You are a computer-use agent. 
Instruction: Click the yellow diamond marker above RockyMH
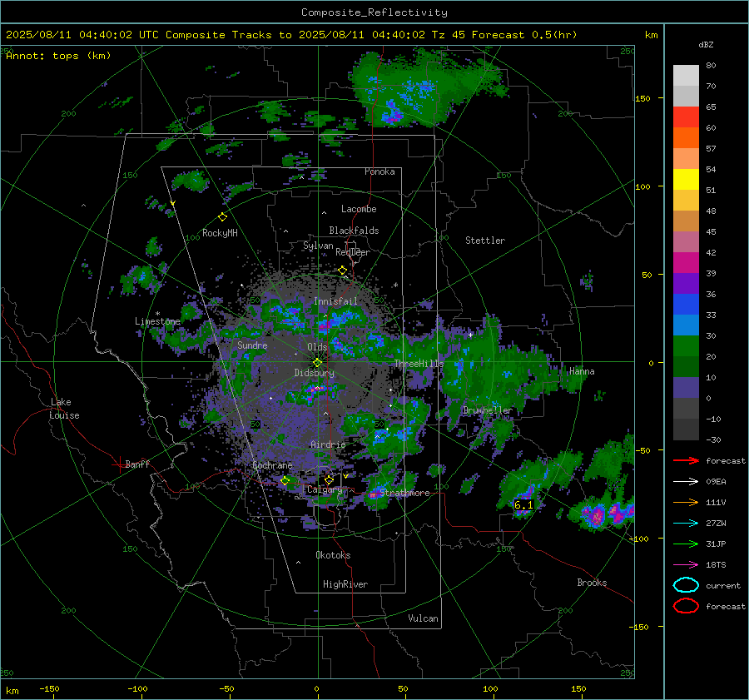pos(222,217)
